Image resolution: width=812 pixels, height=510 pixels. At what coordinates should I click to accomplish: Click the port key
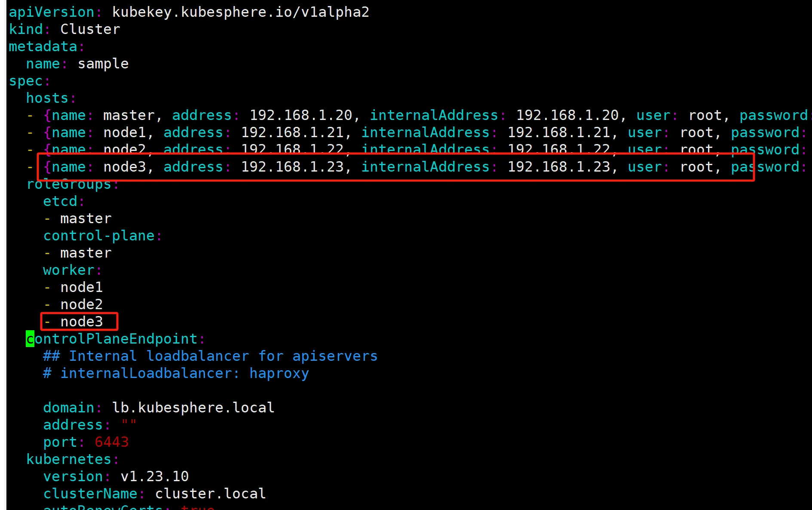pos(60,442)
